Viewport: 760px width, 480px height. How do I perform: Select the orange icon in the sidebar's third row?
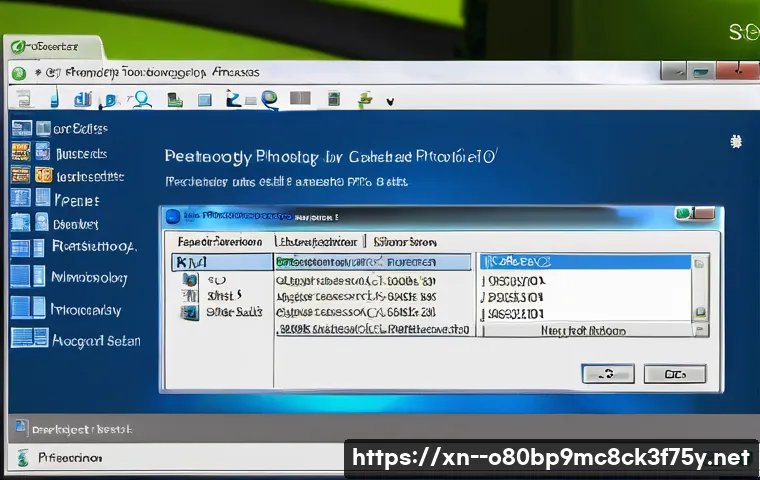click(43, 175)
